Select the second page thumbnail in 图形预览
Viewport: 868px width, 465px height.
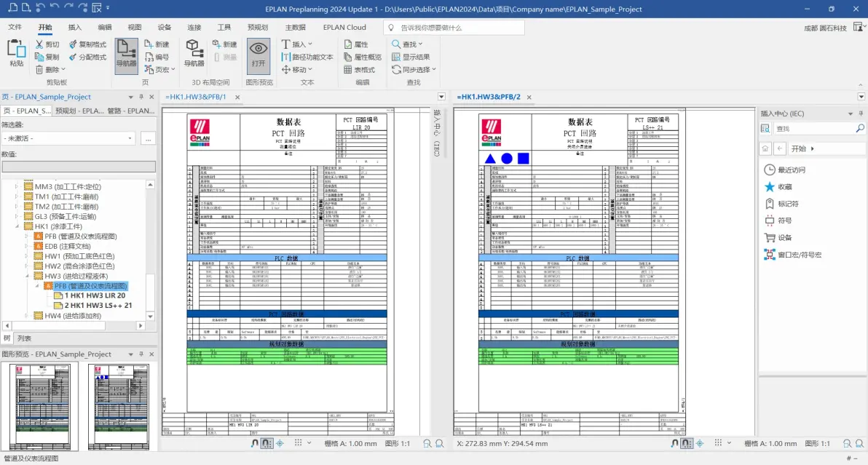point(119,407)
